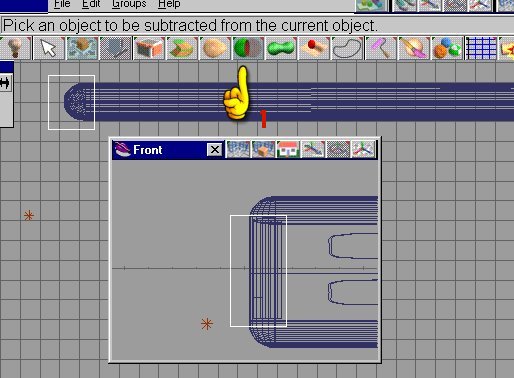Select the green metaball tool
Image resolution: width=514 pixels, height=378 pixels.
click(281, 48)
